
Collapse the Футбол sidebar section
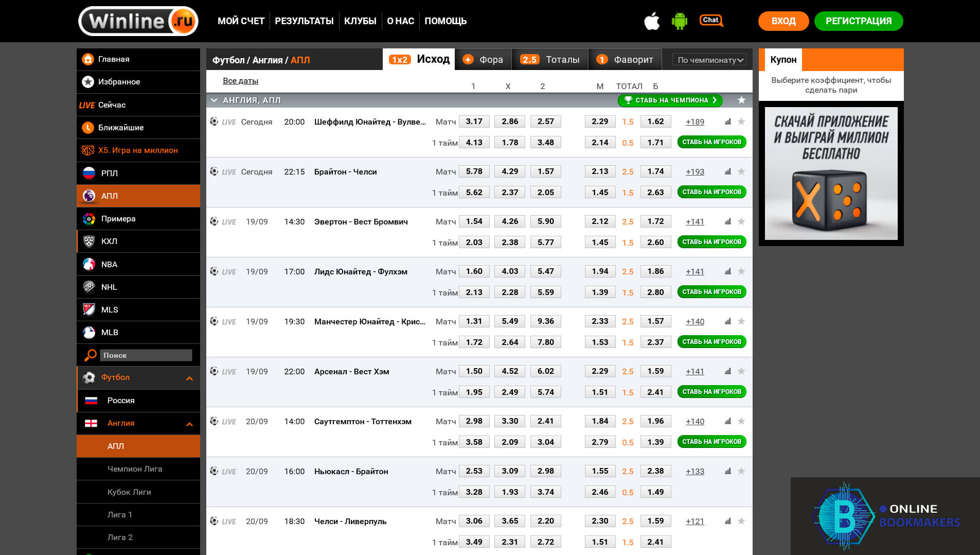189,378
